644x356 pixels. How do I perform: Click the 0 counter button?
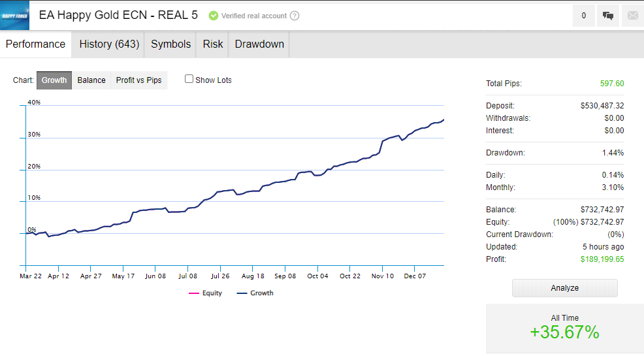tap(584, 16)
